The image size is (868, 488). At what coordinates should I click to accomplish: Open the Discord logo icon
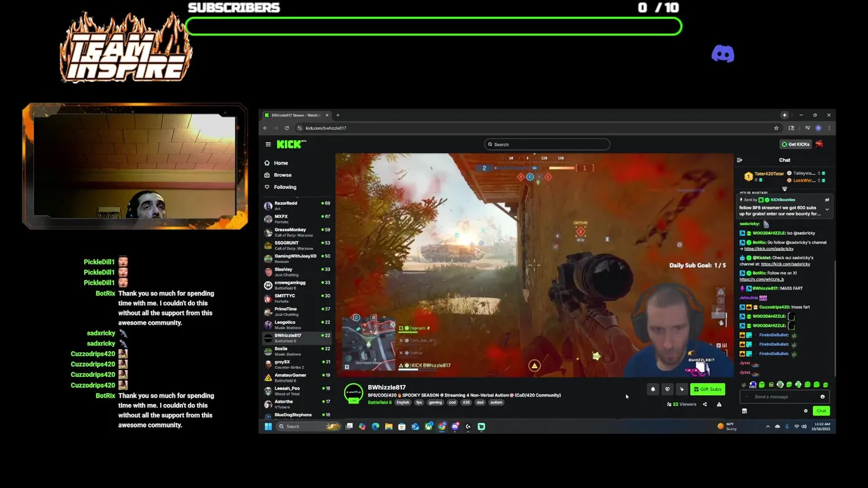click(x=723, y=54)
